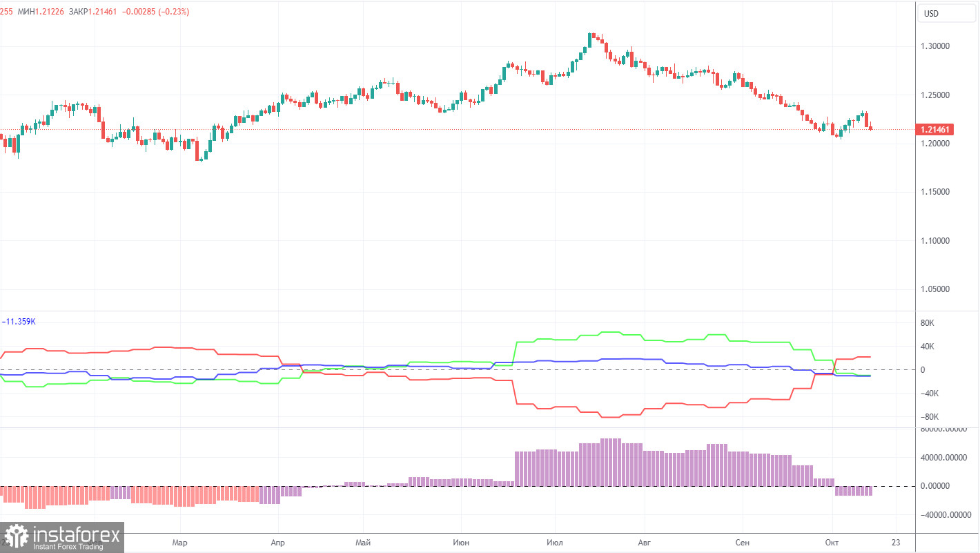Click the Июл date on time axis

(x=553, y=543)
